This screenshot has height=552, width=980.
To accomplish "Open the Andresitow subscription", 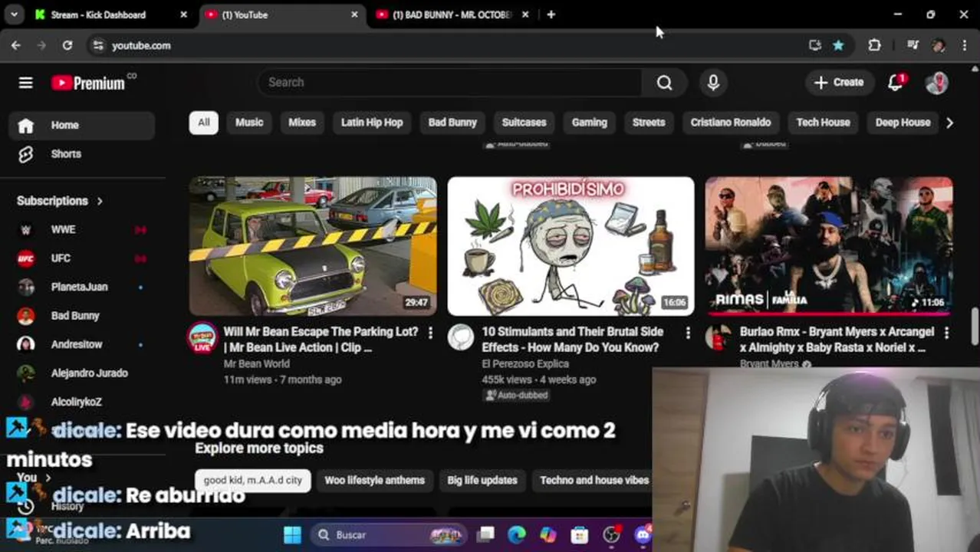I will tap(82, 344).
